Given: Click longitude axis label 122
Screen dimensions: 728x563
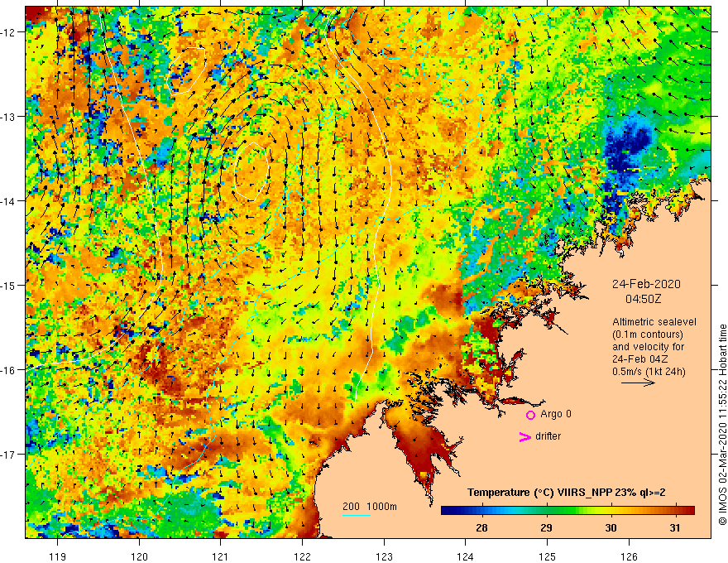Looking at the screenshot, I should 302,556.
